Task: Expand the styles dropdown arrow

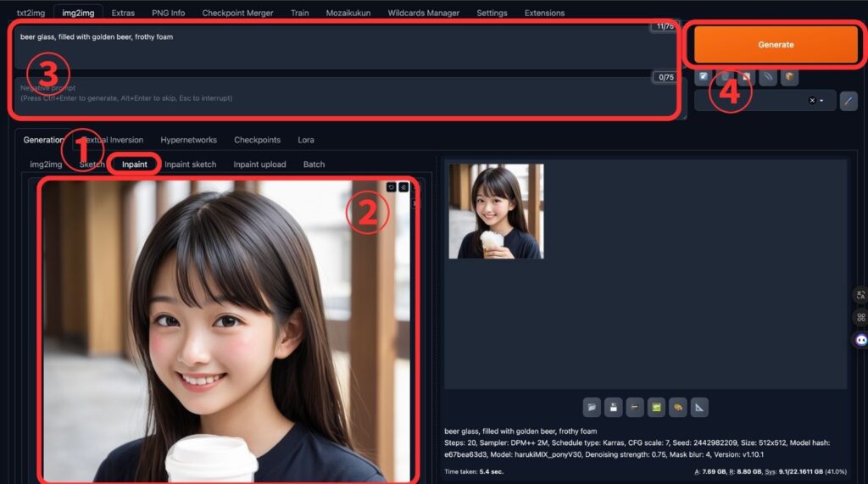Action: 821,101
